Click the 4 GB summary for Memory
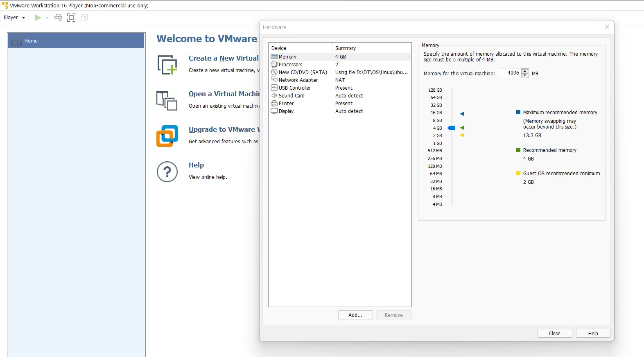The height and width of the screenshot is (357, 644). (x=341, y=57)
